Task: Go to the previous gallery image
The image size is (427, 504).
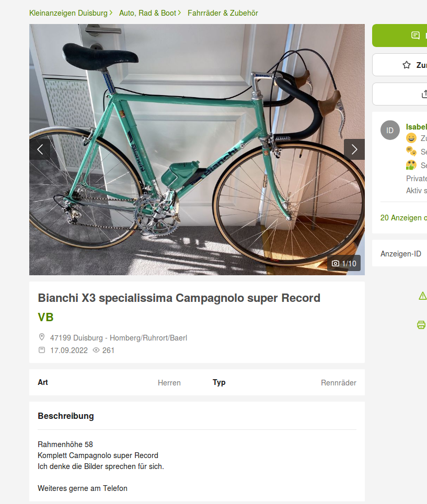Action: pyautogui.click(x=40, y=149)
